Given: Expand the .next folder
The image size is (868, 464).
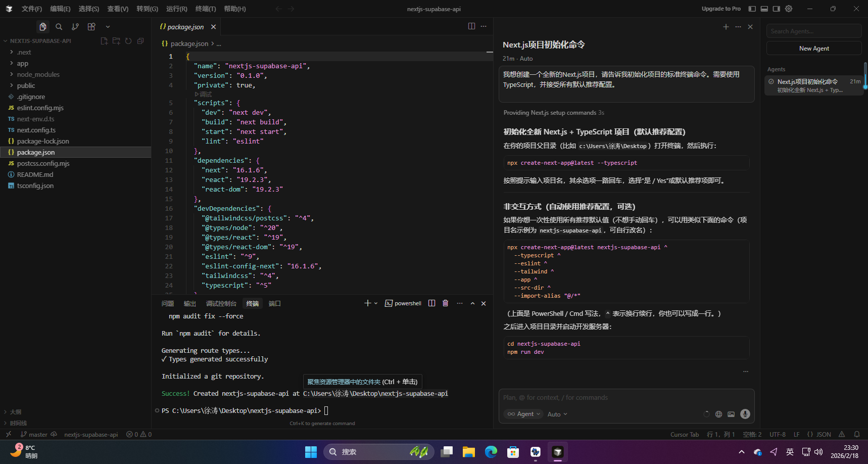Looking at the screenshot, I should [24, 52].
